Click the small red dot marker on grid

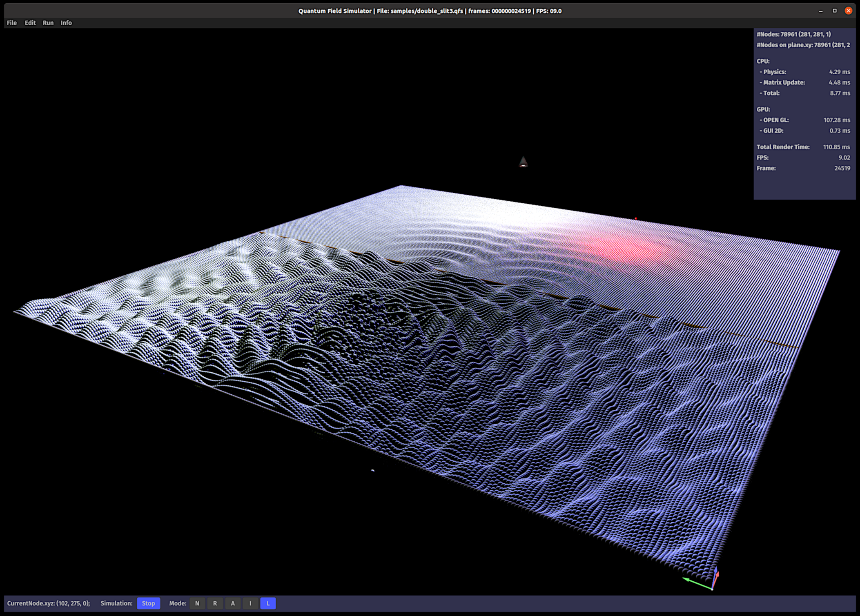[x=636, y=219]
